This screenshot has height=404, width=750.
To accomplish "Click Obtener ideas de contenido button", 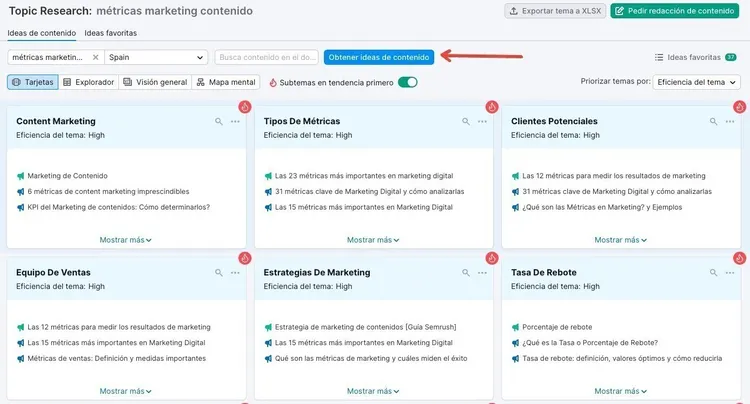I will coord(379,57).
